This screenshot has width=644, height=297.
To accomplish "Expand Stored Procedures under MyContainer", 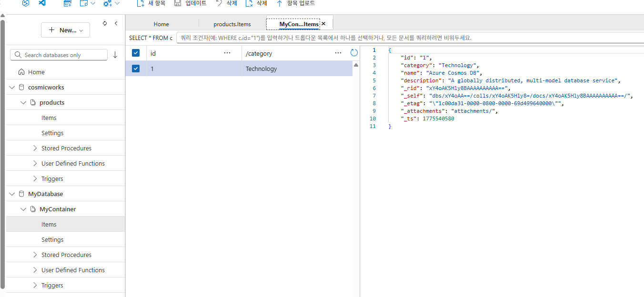I will 35,255.
